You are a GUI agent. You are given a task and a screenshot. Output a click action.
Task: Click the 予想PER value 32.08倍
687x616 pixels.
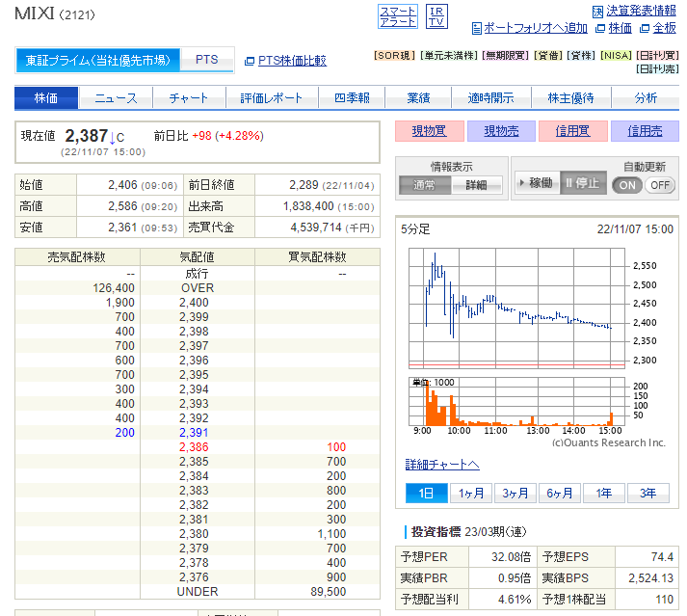(x=511, y=557)
